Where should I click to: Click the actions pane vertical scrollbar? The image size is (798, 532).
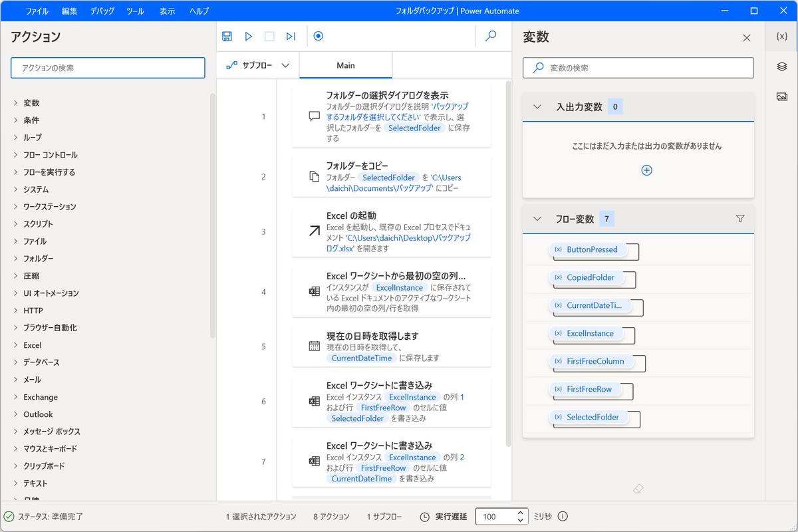213,216
